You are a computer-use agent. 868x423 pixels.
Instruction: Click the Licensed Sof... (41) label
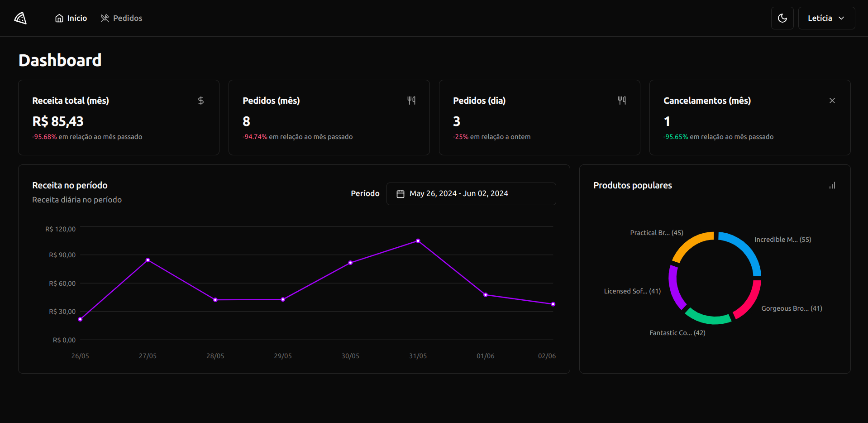click(632, 291)
